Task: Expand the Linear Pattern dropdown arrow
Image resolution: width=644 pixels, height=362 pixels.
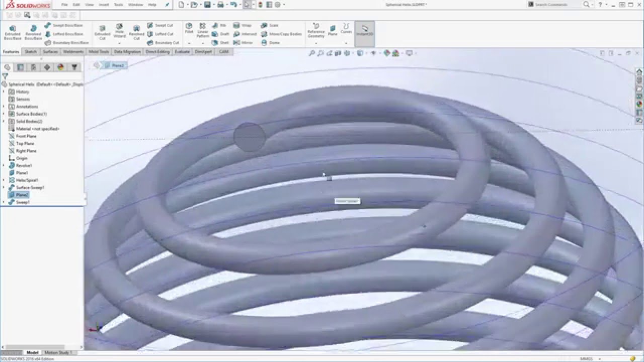Action: (x=203, y=43)
